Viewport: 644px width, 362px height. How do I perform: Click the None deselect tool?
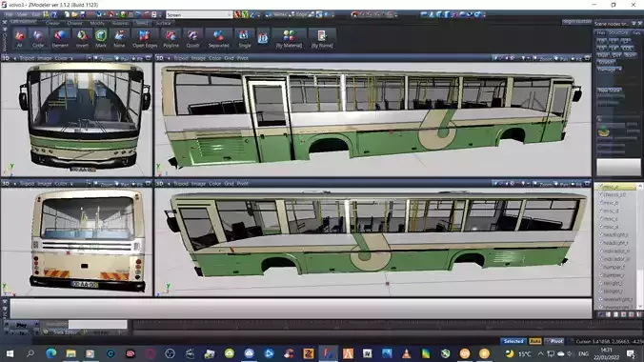coord(119,39)
